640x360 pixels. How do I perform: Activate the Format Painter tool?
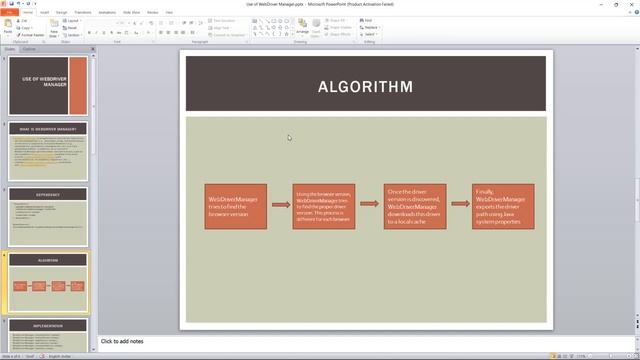coord(30,35)
